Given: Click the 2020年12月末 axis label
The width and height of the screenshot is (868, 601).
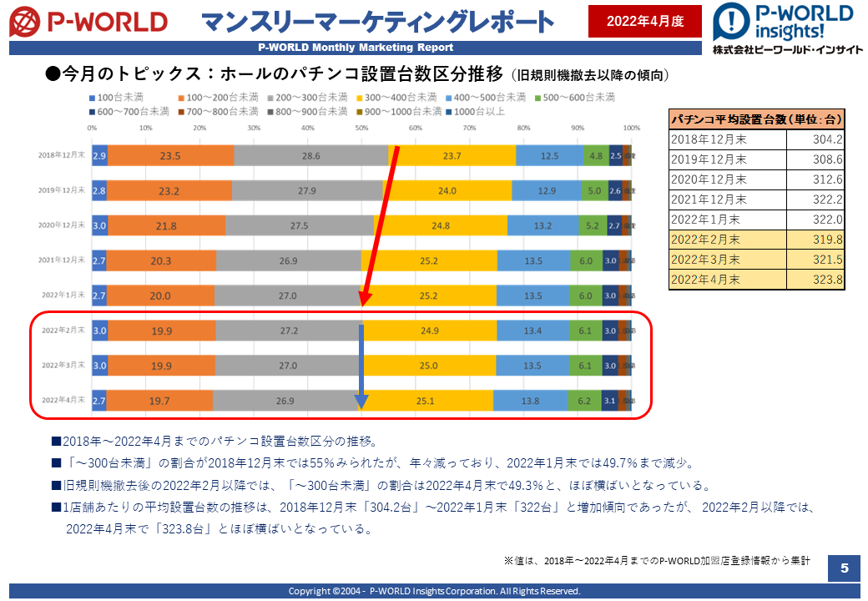Looking at the screenshot, I should pyautogui.click(x=62, y=225).
